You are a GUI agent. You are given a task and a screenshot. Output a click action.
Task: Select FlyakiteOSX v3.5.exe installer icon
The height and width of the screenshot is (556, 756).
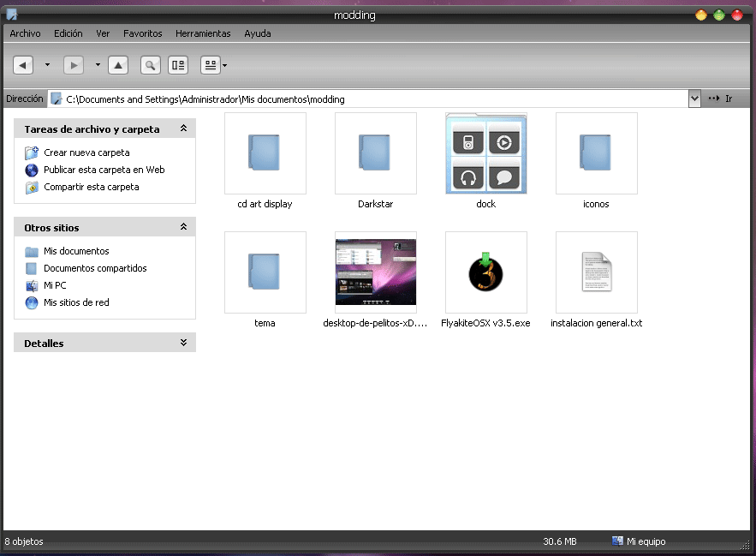click(x=486, y=272)
